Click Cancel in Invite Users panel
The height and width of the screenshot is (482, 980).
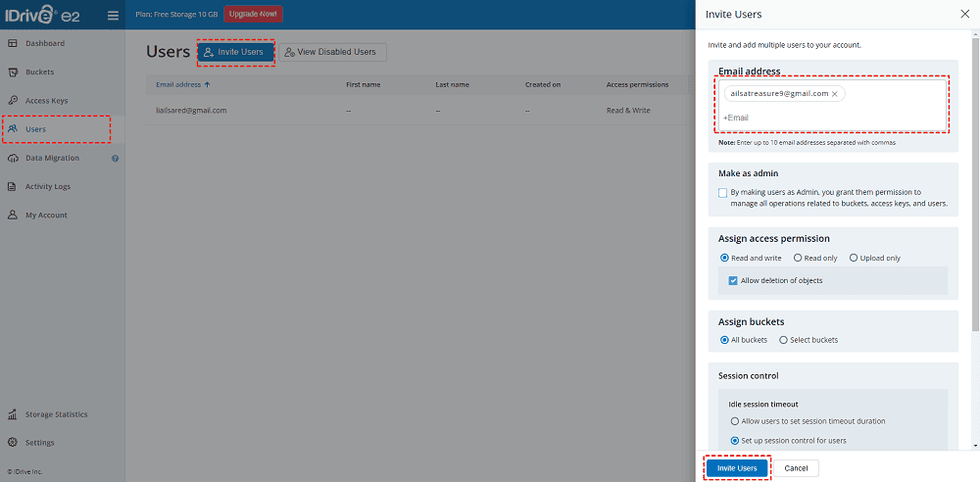tap(796, 468)
